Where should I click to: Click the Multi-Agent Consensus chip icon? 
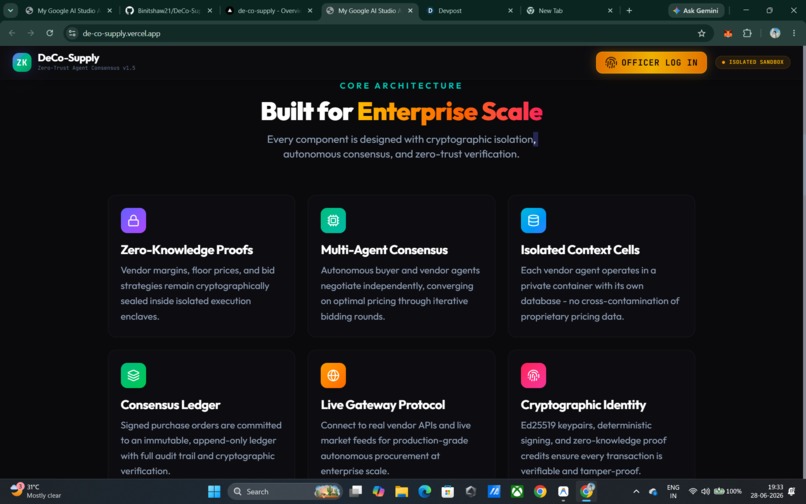coord(333,221)
